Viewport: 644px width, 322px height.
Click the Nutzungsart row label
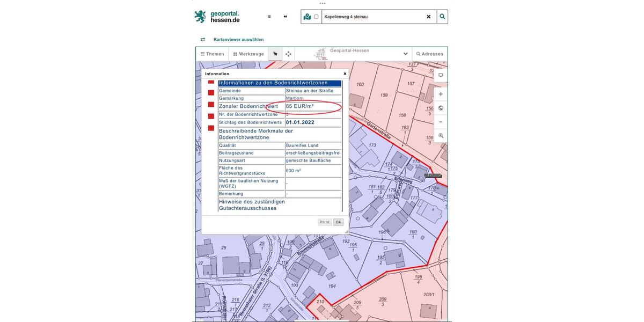tap(232, 160)
